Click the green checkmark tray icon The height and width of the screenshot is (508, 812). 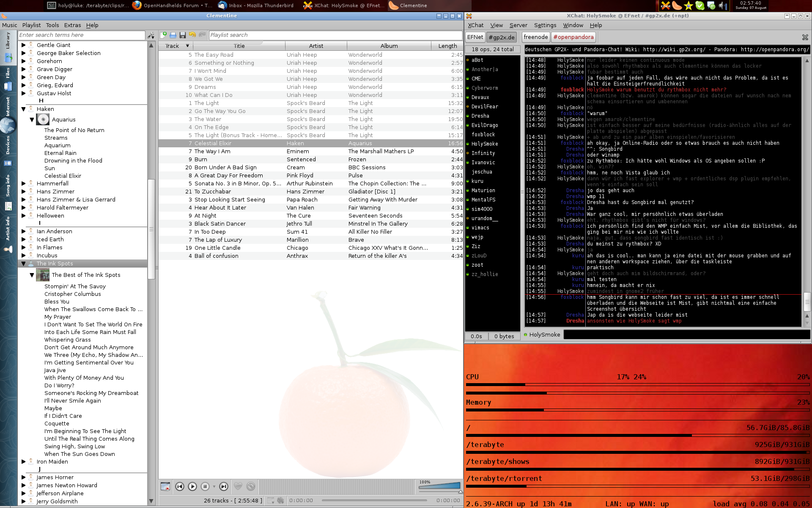point(700,6)
